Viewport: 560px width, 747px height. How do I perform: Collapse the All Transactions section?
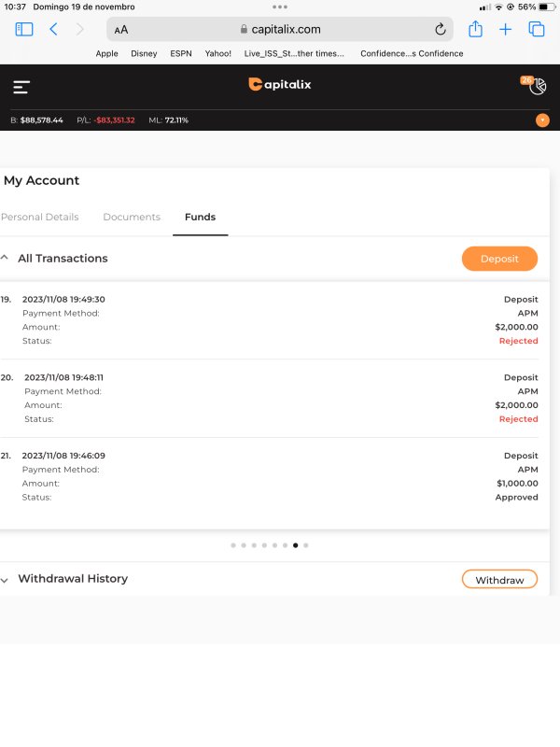click(5, 258)
